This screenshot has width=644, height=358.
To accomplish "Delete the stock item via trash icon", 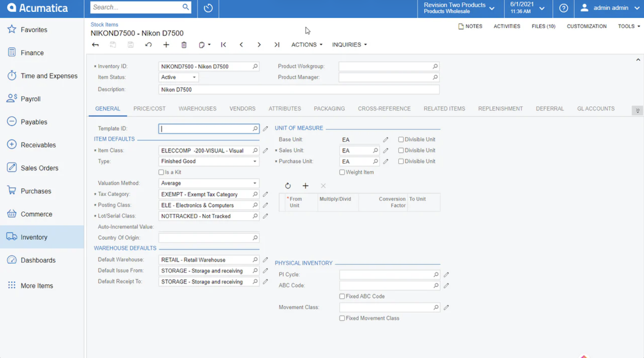I will coord(184,44).
